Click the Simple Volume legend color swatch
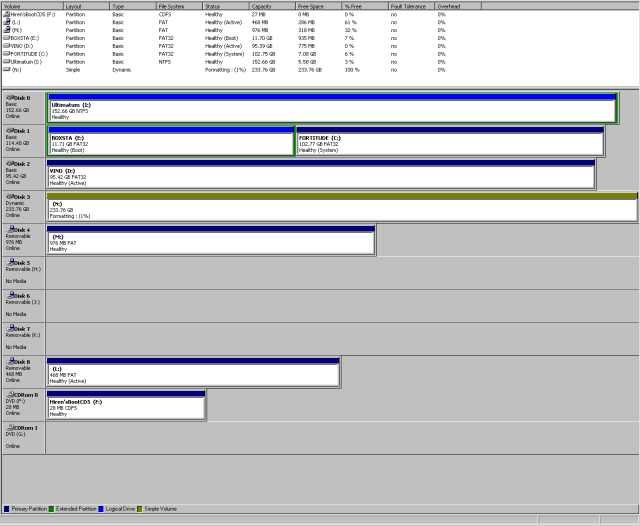 pyautogui.click(x=140, y=509)
